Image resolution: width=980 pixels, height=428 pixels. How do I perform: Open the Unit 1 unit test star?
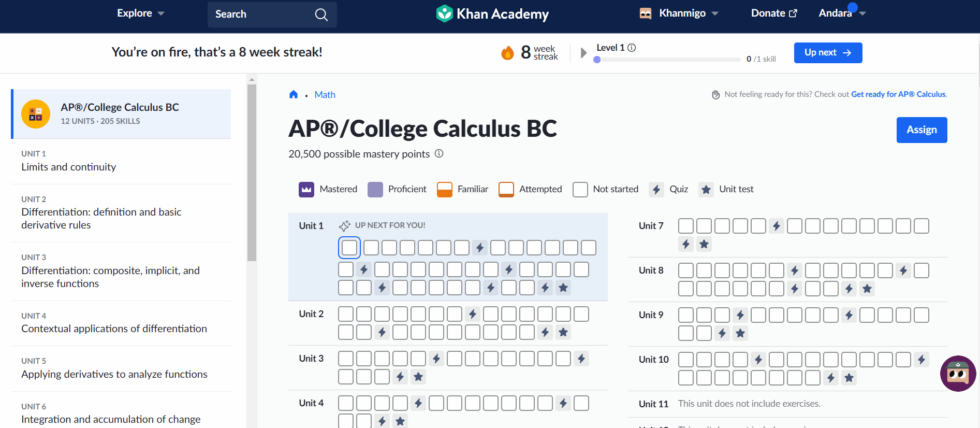(x=563, y=288)
